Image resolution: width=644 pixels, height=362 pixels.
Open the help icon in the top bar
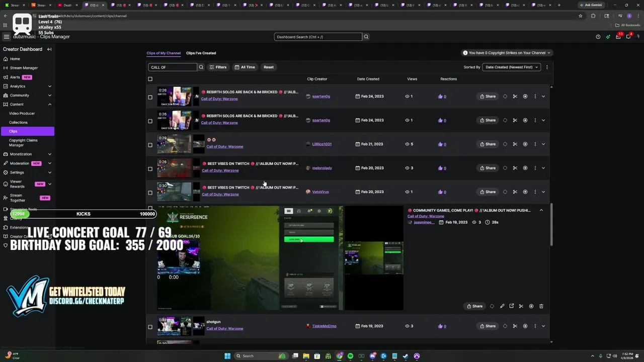pyautogui.click(x=598, y=37)
